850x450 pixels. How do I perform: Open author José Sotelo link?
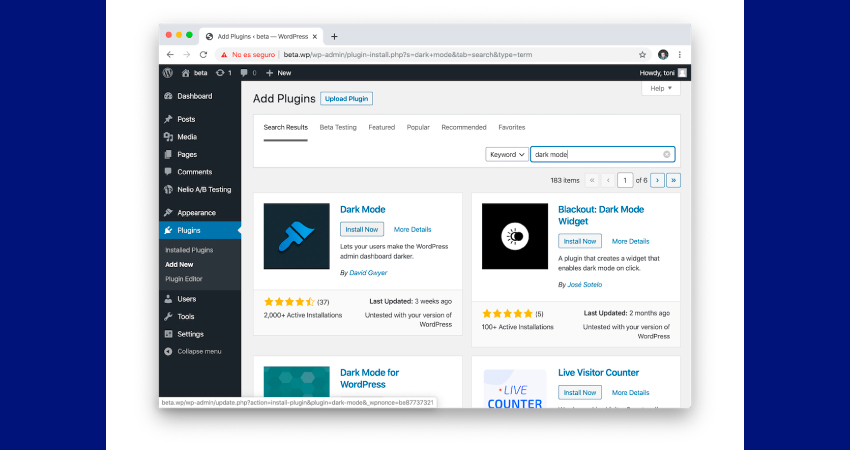tap(584, 285)
